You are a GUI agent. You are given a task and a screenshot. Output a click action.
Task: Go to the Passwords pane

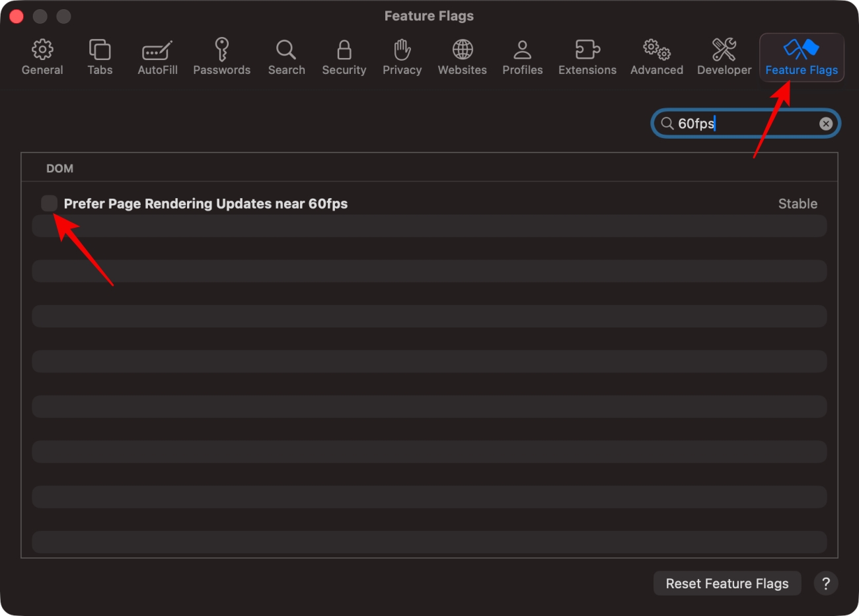point(222,57)
